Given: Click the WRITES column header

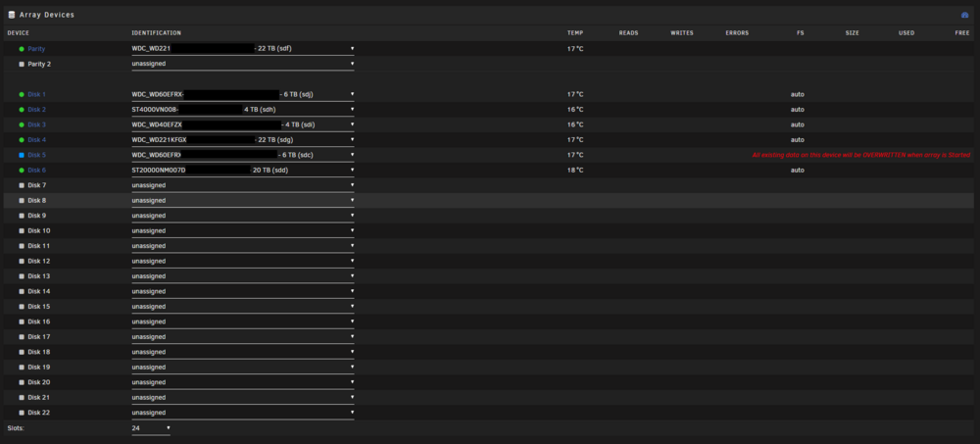Looking at the screenshot, I should click(x=682, y=33).
